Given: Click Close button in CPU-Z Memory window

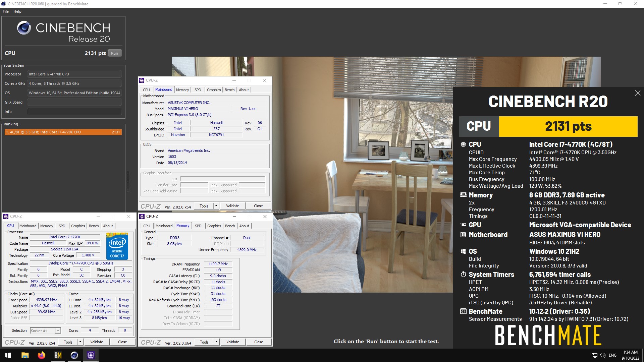Looking at the screenshot, I should coord(259,342).
